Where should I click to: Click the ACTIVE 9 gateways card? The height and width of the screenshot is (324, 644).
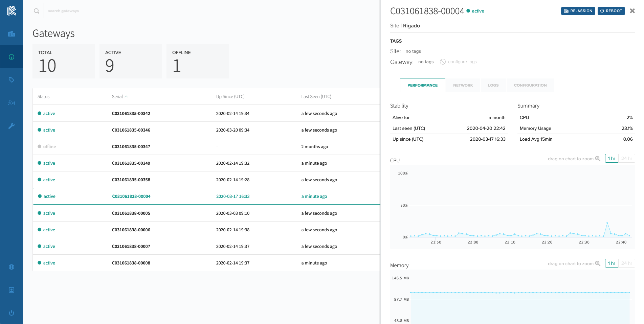coord(131,61)
